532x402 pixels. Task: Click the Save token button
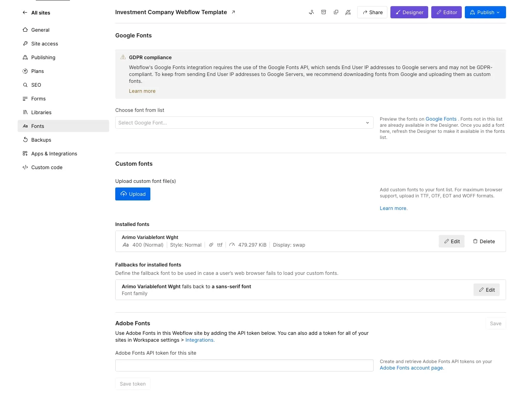click(x=133, y=384)
